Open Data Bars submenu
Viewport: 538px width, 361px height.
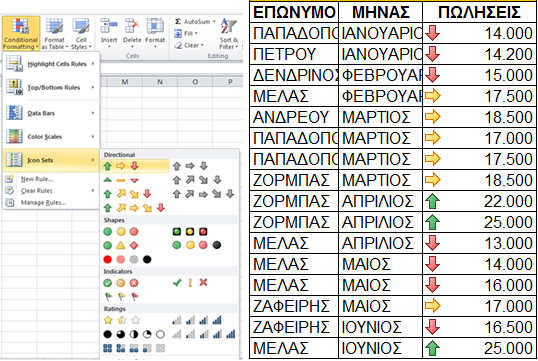point(51,113)
